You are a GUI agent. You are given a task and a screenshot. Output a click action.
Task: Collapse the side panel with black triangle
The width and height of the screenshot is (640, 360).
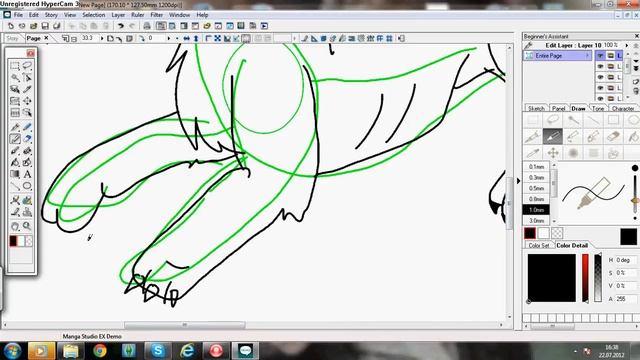518,181
